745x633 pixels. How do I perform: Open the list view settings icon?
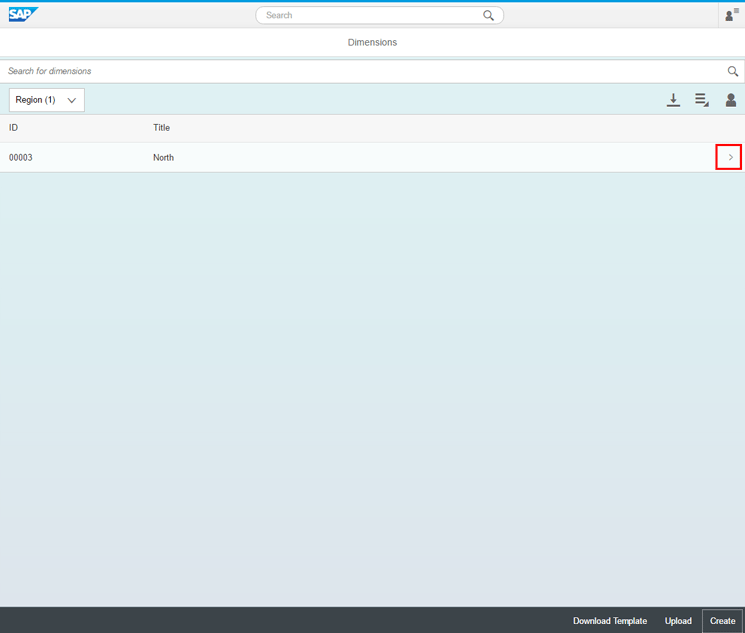click(x=702, y=100)
